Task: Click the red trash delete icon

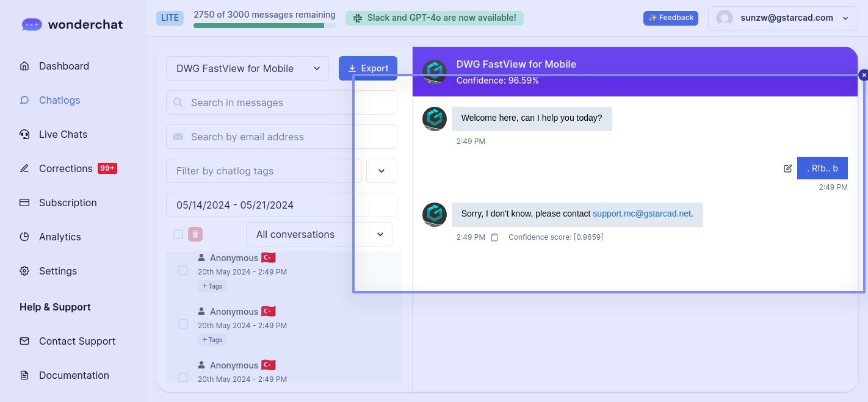Action: [x=195, y=234]
